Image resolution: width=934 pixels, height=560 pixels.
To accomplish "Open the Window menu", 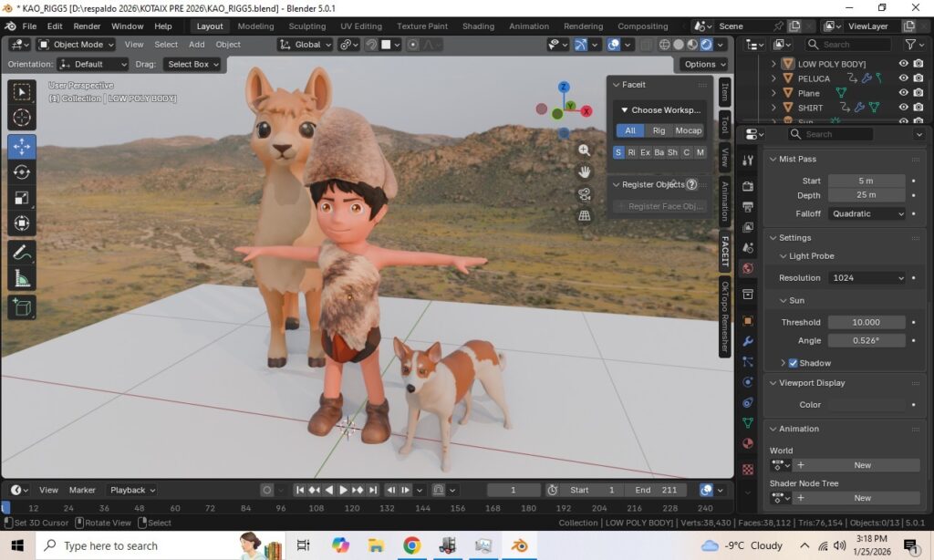I will tap(128, 26).
